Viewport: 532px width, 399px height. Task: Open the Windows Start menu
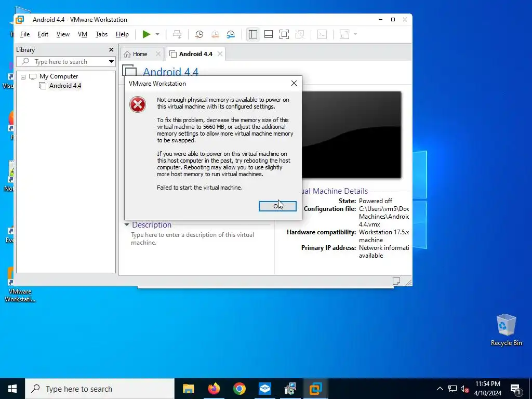pos(12,389)
